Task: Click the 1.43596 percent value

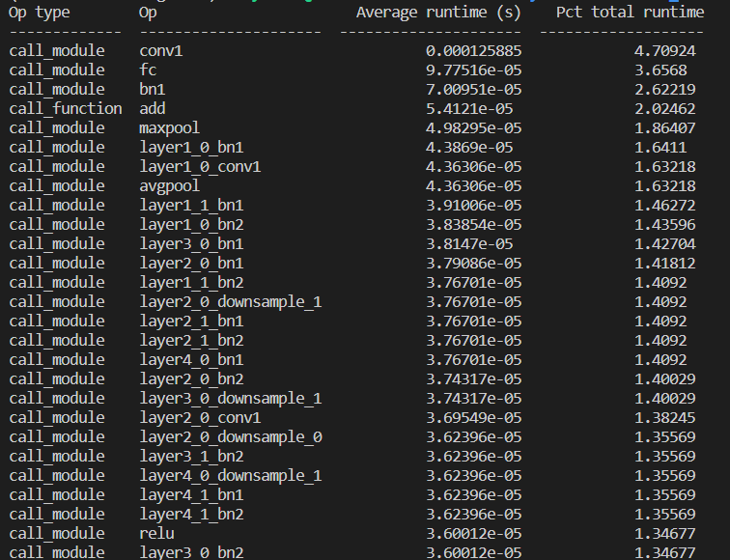Action: pos(664,224)
